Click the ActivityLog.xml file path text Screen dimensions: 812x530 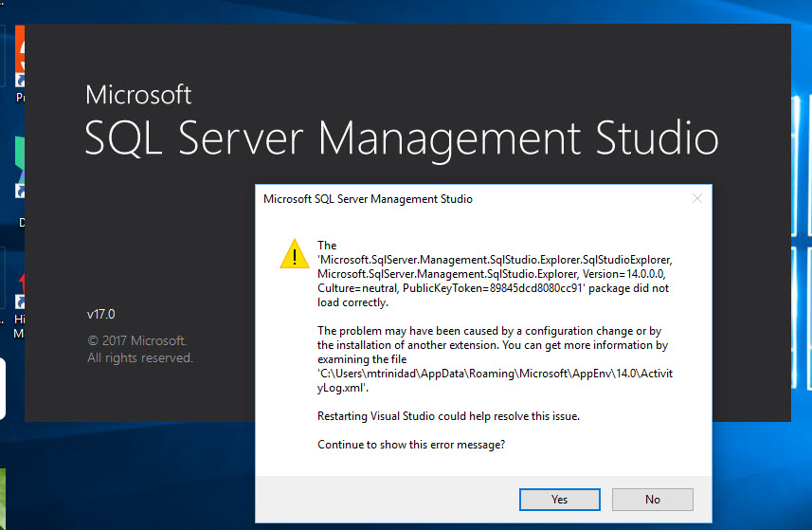(x=495, y=380)
